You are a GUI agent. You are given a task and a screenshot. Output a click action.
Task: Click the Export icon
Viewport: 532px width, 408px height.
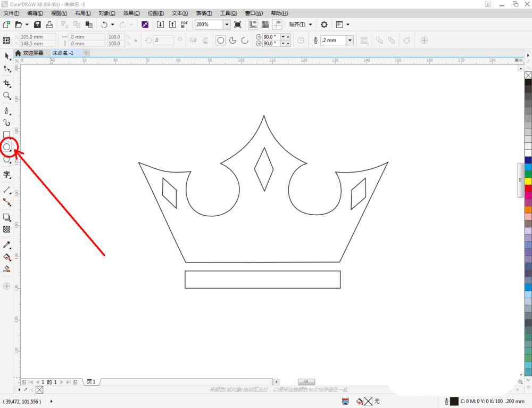tap(172, 25)
